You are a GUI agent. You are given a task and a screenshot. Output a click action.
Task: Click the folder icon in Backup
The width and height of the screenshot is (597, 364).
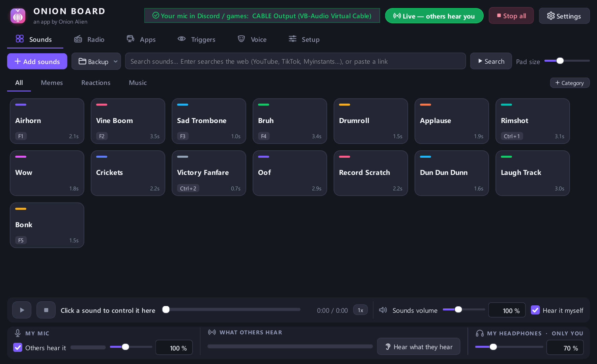[82, 61]
